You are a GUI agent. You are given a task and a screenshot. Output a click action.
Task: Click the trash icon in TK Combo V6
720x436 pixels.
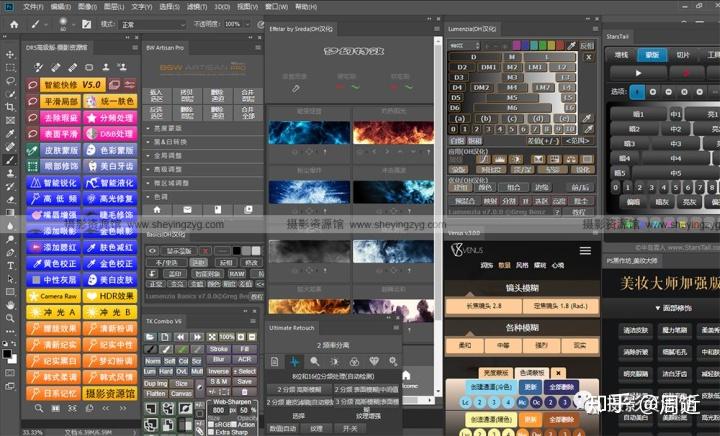click(x=245, y=392)
